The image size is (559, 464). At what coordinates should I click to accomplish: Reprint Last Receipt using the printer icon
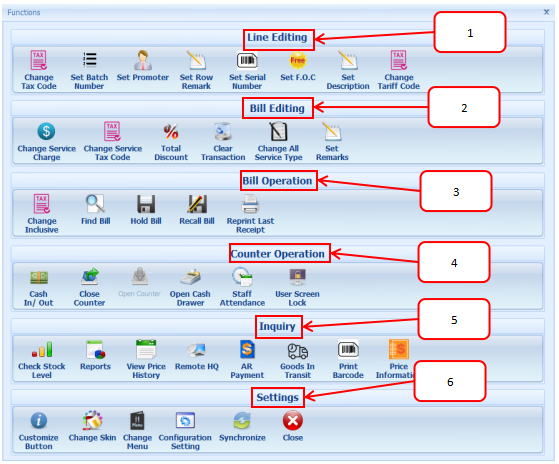(x=250, y=204)
